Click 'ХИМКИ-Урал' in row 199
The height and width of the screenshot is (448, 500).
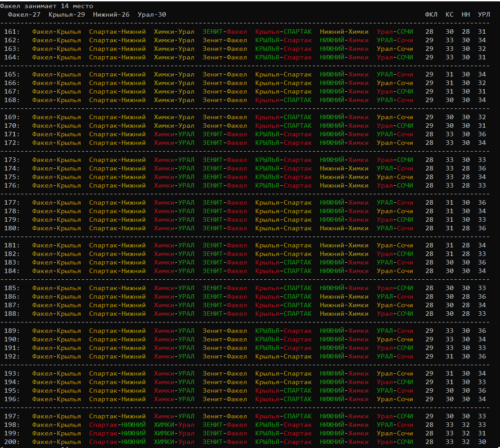pyautogui.click(x=174, y=434)
